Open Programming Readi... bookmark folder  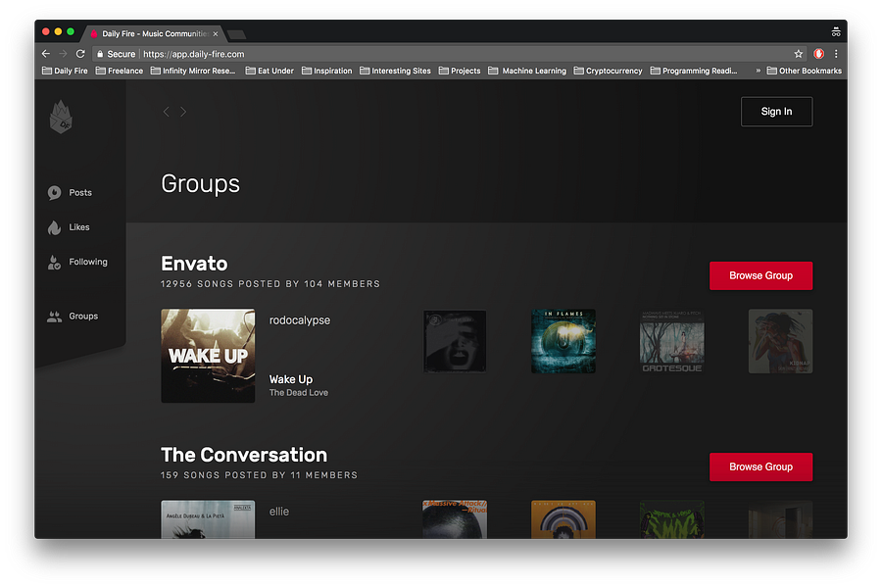pyautogui.click(x=694, y=71)
